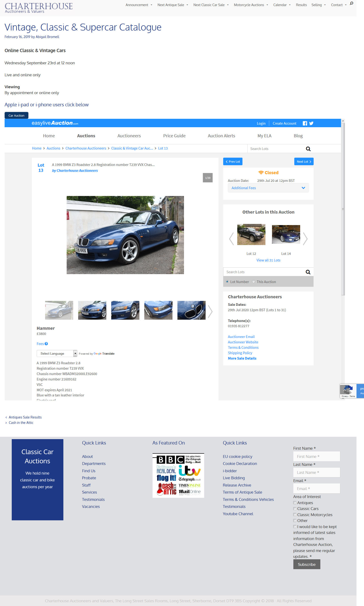Open View all 31 Lots link
The image size is (364, 606).
[x=268, y=260]
